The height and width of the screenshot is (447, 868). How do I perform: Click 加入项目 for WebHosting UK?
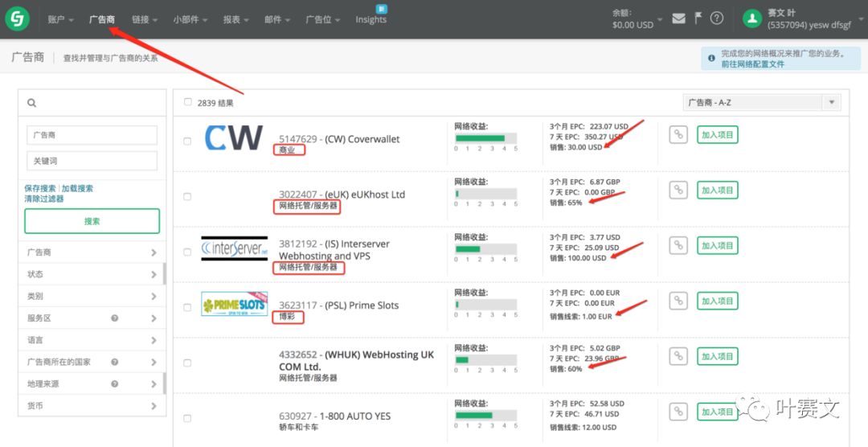point(718,356)
